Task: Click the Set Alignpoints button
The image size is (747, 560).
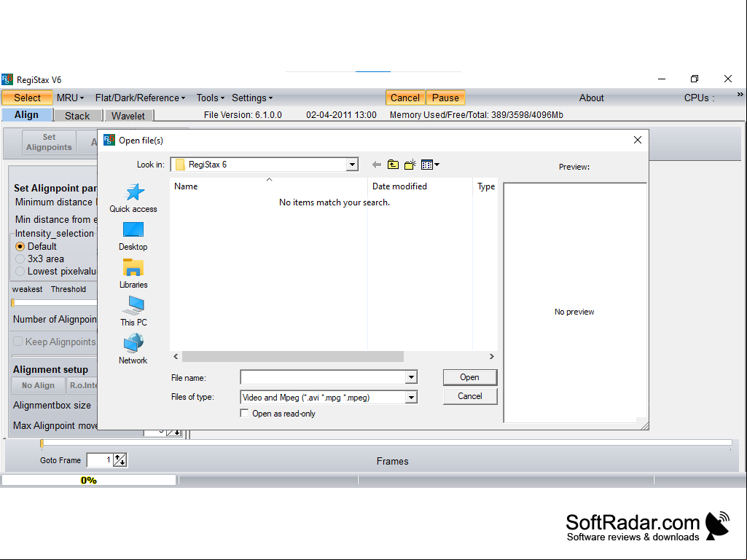Action: (x=49, y=143)
